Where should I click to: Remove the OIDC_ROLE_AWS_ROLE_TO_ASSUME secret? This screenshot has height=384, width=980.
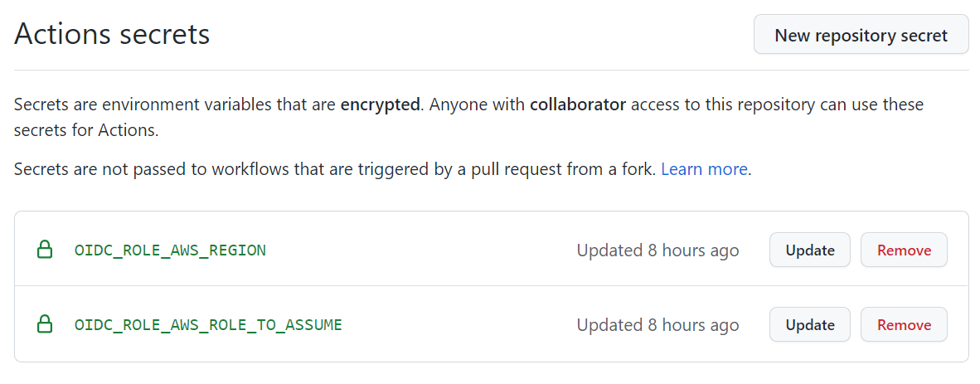pyautogui.click(x=904, y=325)
